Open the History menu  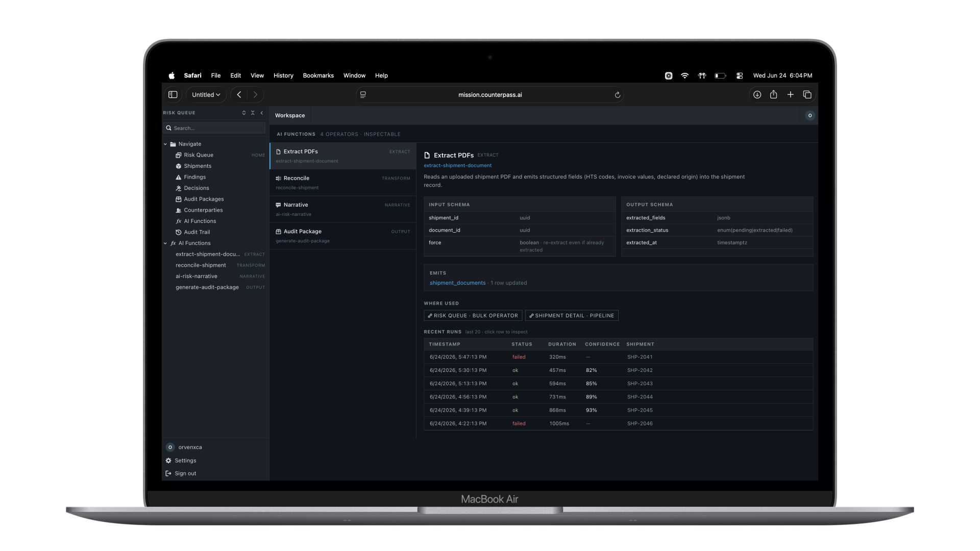click(283, 76)
